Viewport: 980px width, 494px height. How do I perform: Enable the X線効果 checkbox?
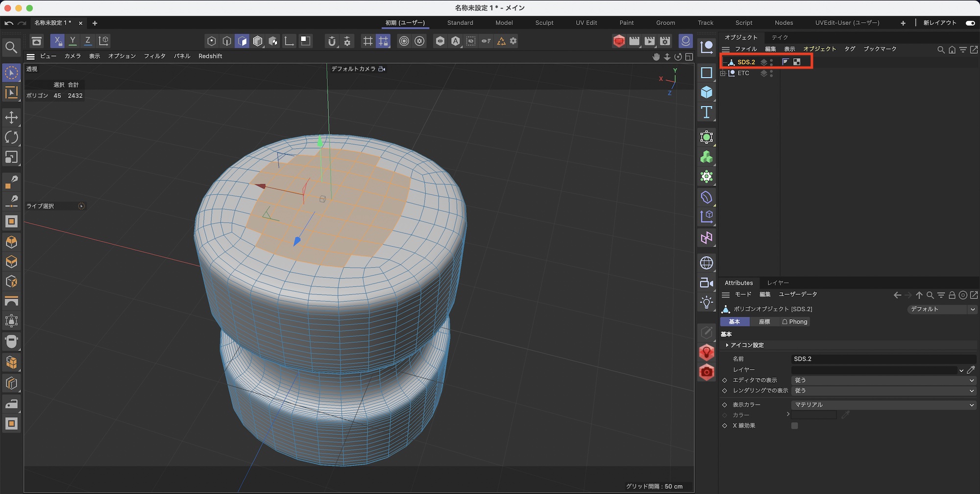coord(794,425)
